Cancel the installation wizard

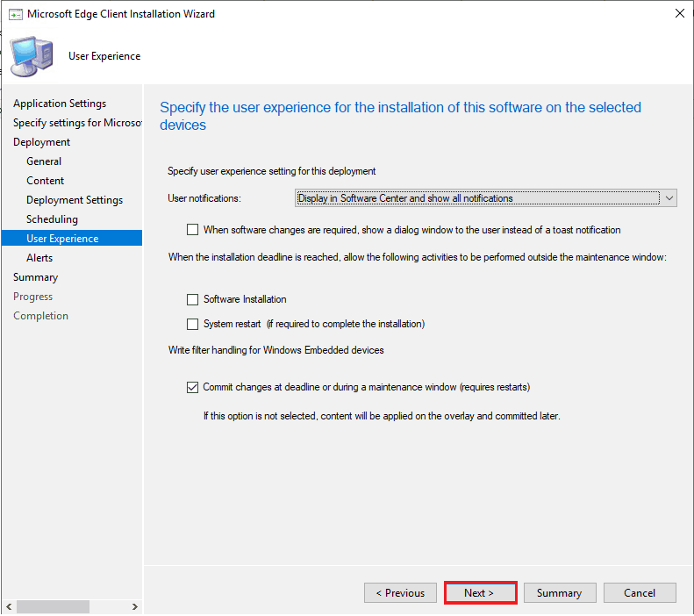pos(640,593)
